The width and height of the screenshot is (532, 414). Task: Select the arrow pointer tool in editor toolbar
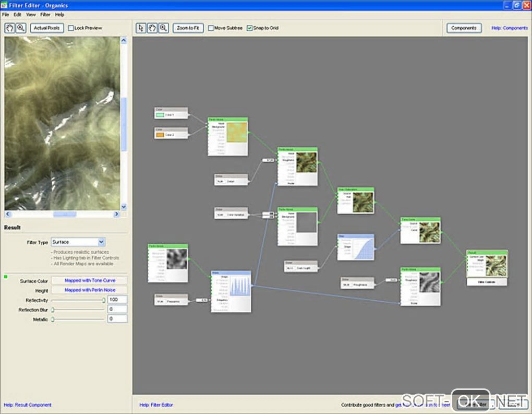[141, 28]
